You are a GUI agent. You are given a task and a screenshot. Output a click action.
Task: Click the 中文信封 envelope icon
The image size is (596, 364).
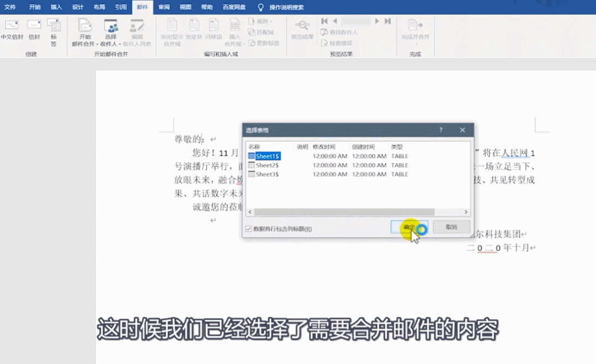pyautogui.click(x=12, y=25)
